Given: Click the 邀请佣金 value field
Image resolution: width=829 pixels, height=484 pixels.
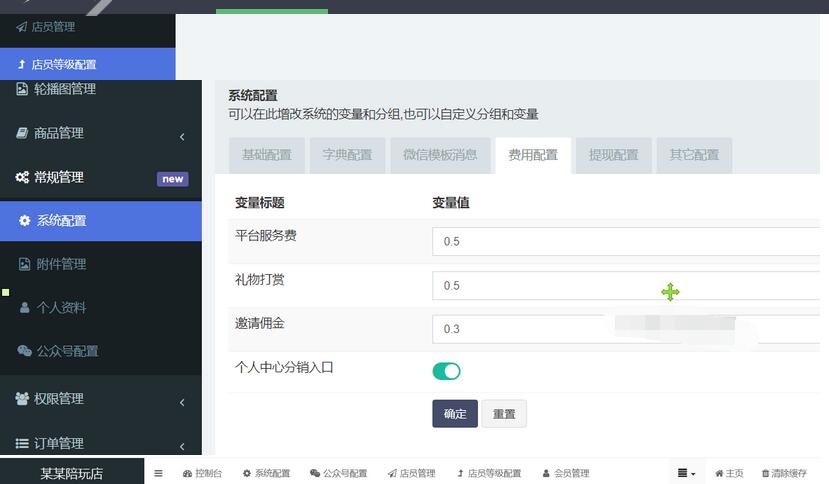Looking at the screenshot, I should pyautogui.click(x=626, y=329).
